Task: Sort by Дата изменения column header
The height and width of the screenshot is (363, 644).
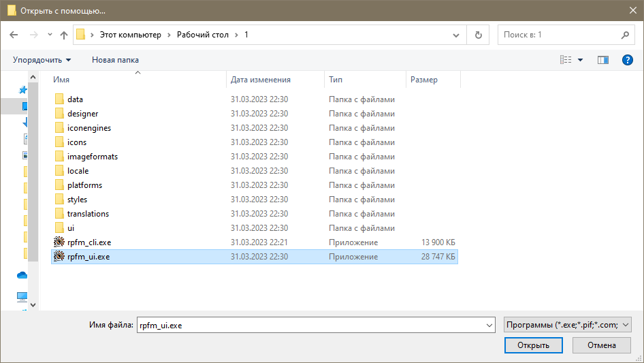Action: coord(261,80)
